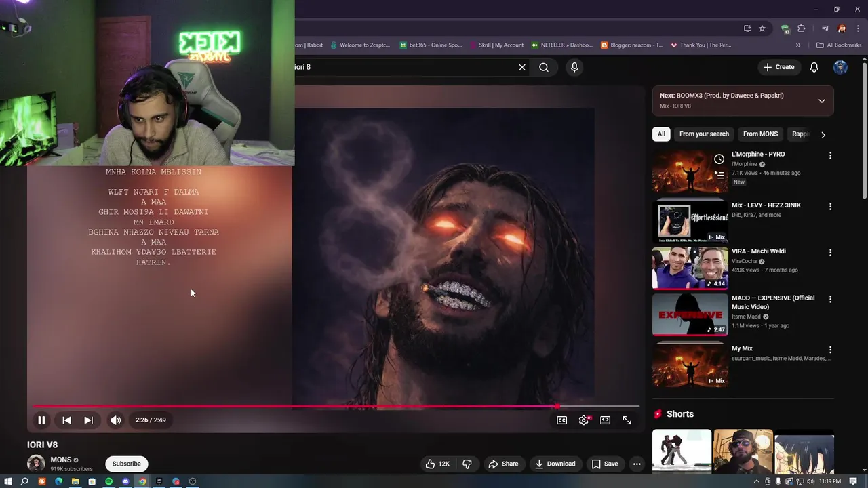Open the MONS channel avatar
Screen dimensions: 868x488
click(x=36, y=464)
